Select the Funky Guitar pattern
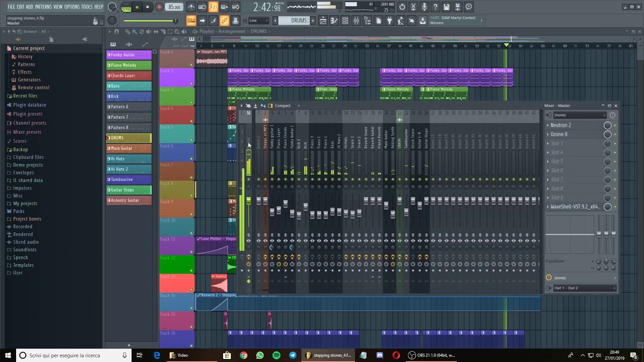Viewport: 644px width, 362px height. [x=129, y=55]
